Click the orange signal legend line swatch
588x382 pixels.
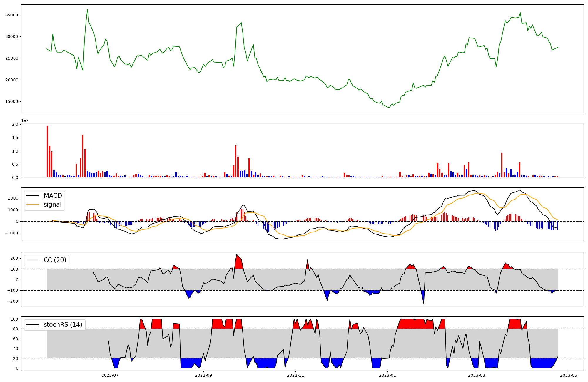[33, 205]
